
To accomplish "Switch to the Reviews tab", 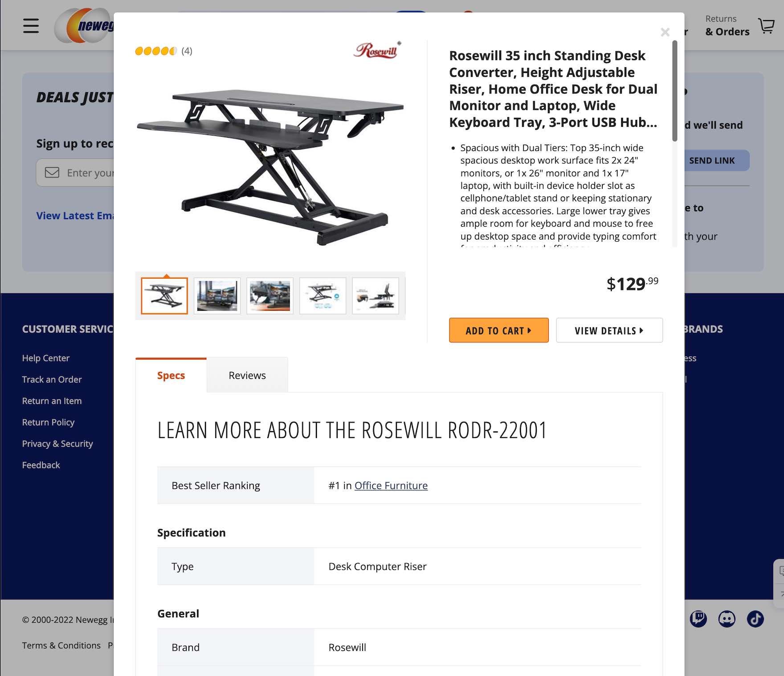I will coord(247,375).
